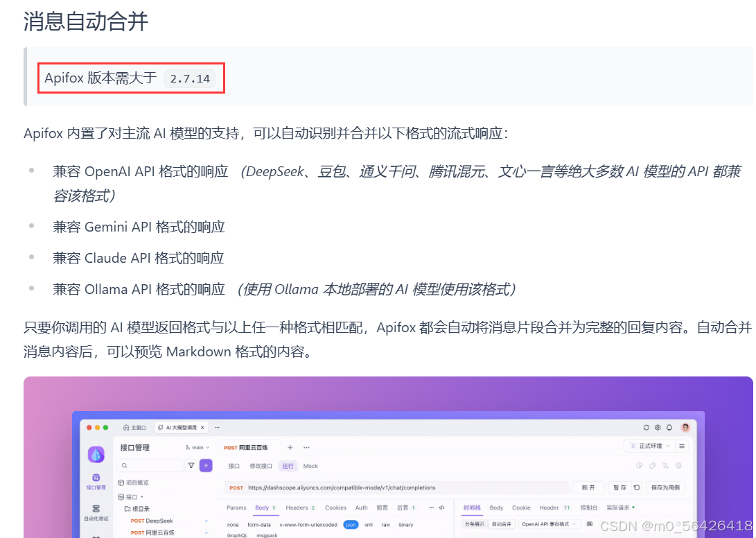Click the ellipsis beside the code icon
756x538 pixels.
(431, 507)
